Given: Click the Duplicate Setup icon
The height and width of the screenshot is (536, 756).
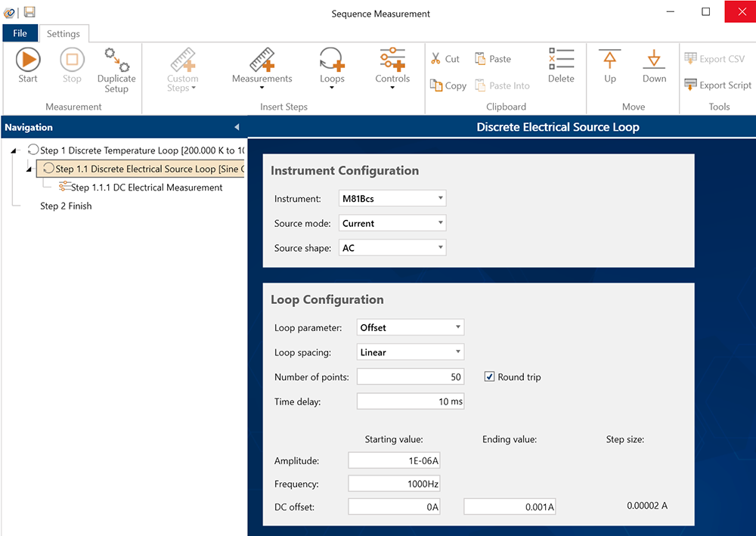Looking at the screenshot, I should pyautogui.click(x=116, y=60).
